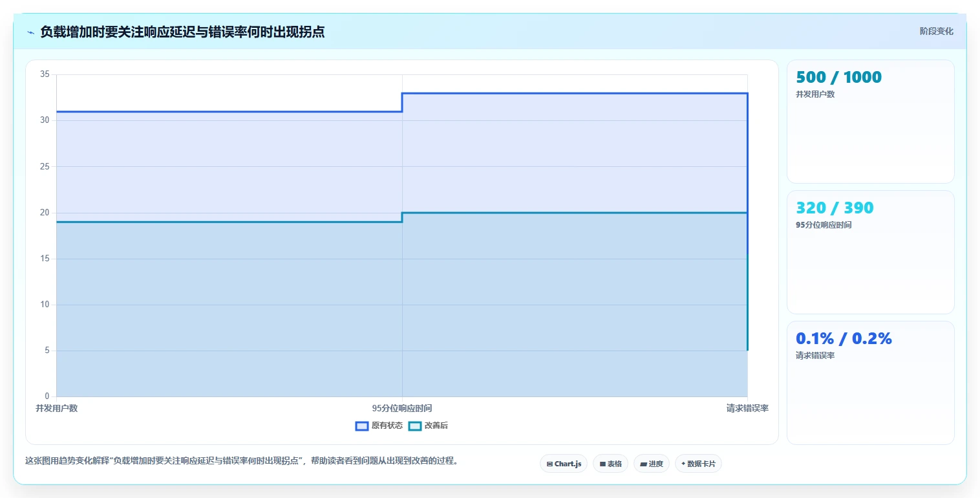980x498 pixels.
Task: Select the 进度 tag
Action: click(652, 464)
